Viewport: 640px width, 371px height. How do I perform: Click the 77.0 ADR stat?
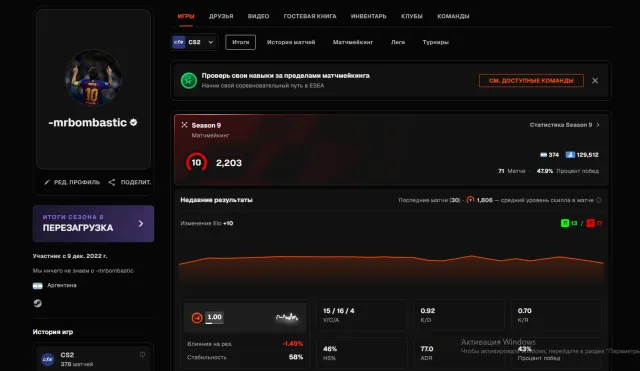pyautogui.click(x=459, y=353)
